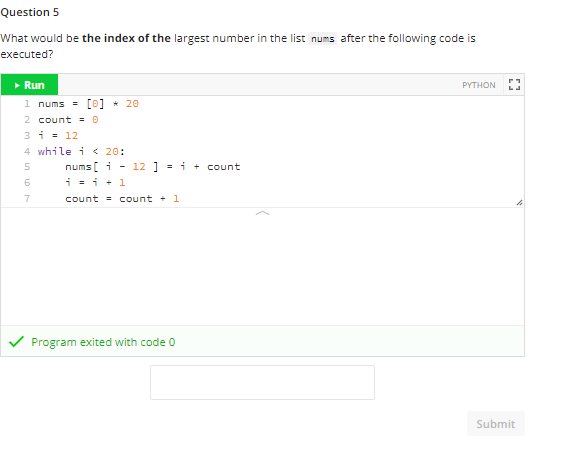
Task: Click the answer input field
Action: 262,382
